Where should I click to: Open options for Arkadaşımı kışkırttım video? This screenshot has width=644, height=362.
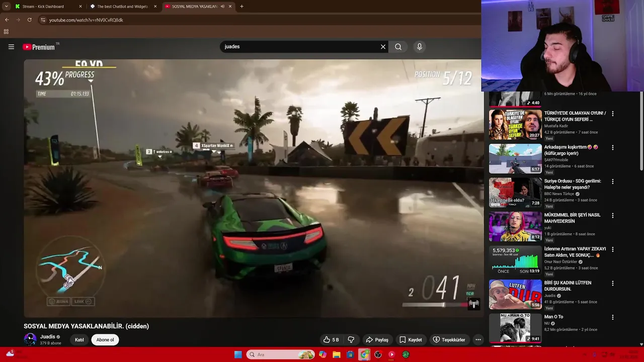pos(612,148)
